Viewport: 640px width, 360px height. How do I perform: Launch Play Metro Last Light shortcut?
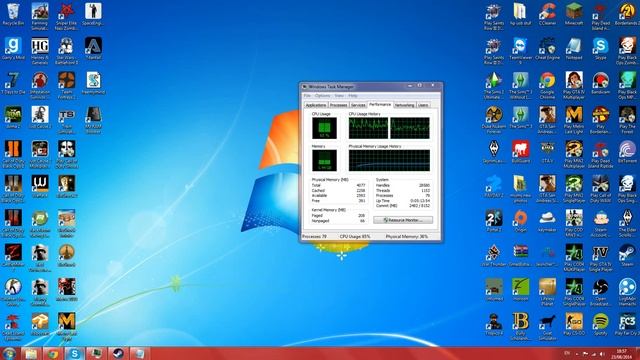(574, 120)
